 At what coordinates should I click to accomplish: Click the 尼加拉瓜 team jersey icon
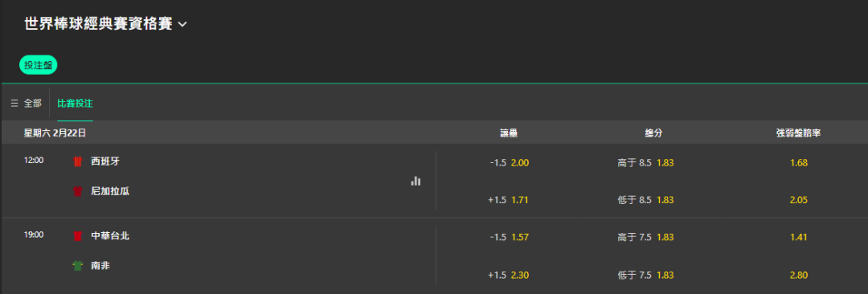pyautogui.click(x=77, y=191)
